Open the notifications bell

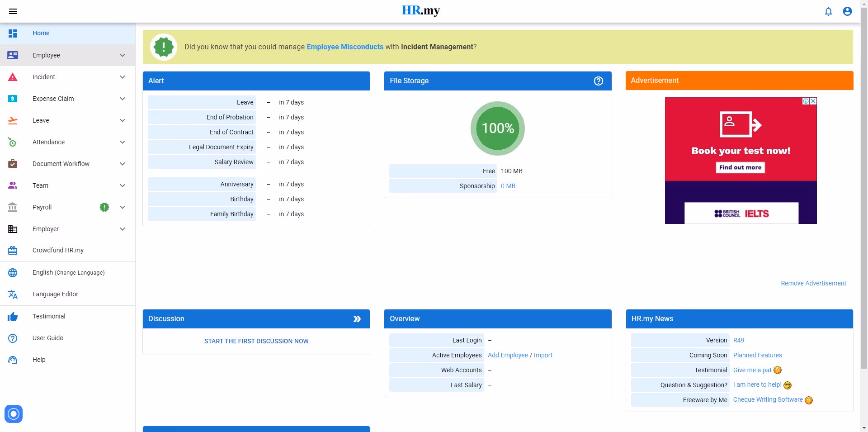(828, 11)
